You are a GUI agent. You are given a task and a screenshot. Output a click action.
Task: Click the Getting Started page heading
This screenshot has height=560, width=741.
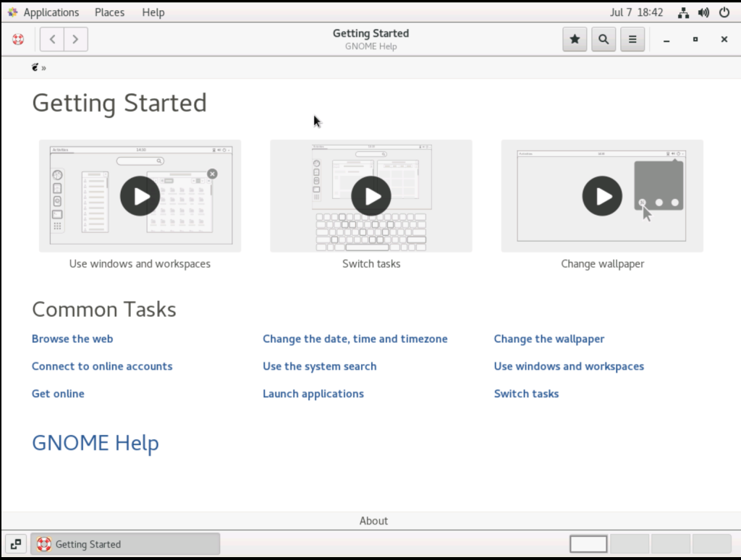click(x=119, y=103)
